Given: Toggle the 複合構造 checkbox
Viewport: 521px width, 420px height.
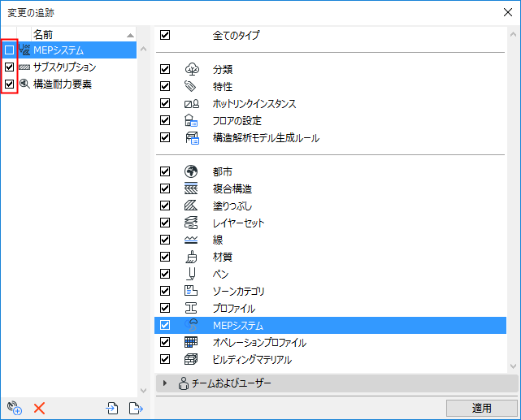Looking at the screenshot, I should point(165,188).
